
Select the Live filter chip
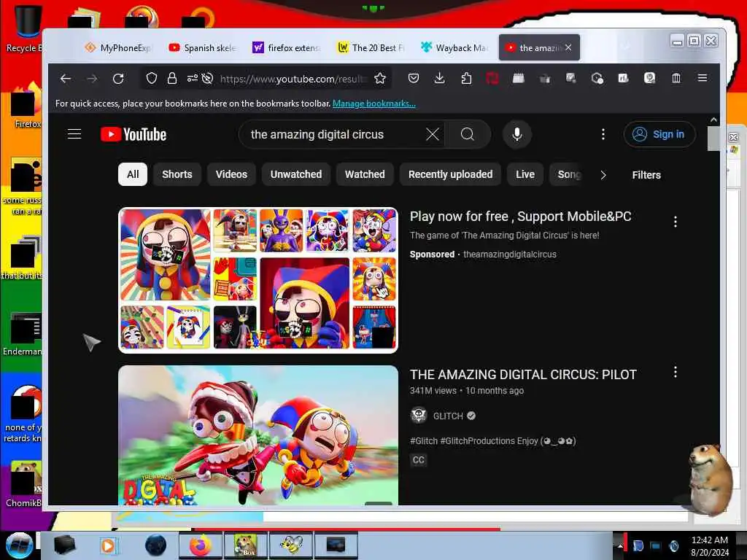point(525,174)
